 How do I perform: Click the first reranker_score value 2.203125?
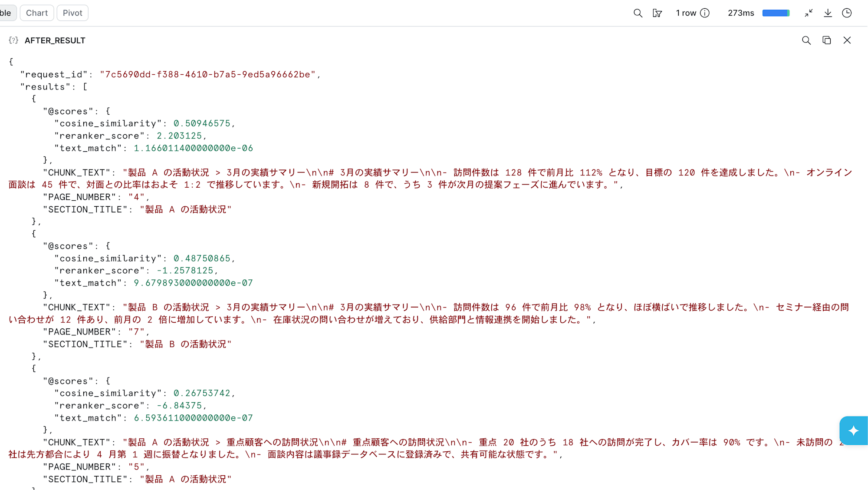click(179, 136)
